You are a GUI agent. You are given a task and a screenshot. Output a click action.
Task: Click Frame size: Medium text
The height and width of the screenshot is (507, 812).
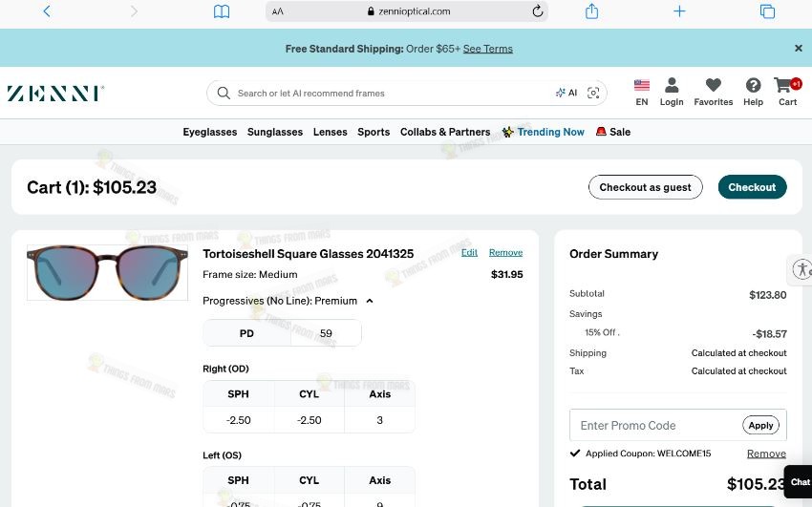pos(250,275)
